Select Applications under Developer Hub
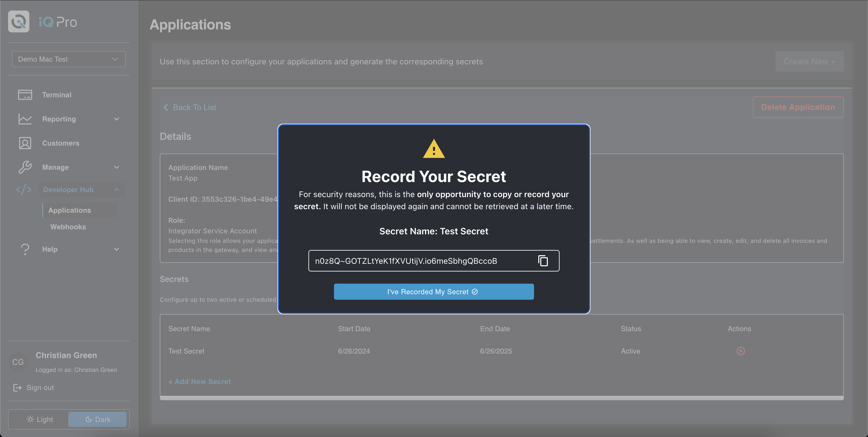 [x=69, y=210]
